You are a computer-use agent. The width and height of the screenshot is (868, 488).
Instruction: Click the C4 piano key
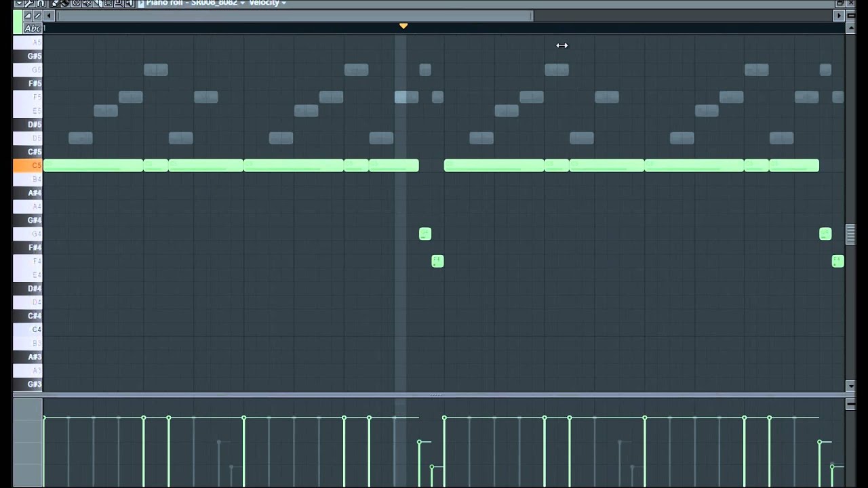click(x=28, y=329)
